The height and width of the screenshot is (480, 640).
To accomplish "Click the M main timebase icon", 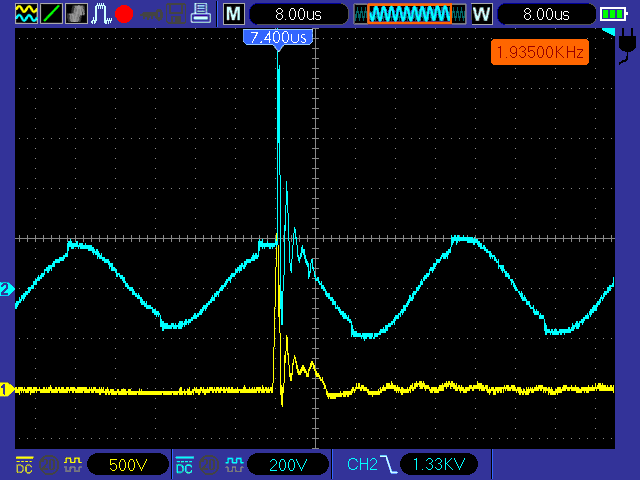I will (x=232, y=14).
